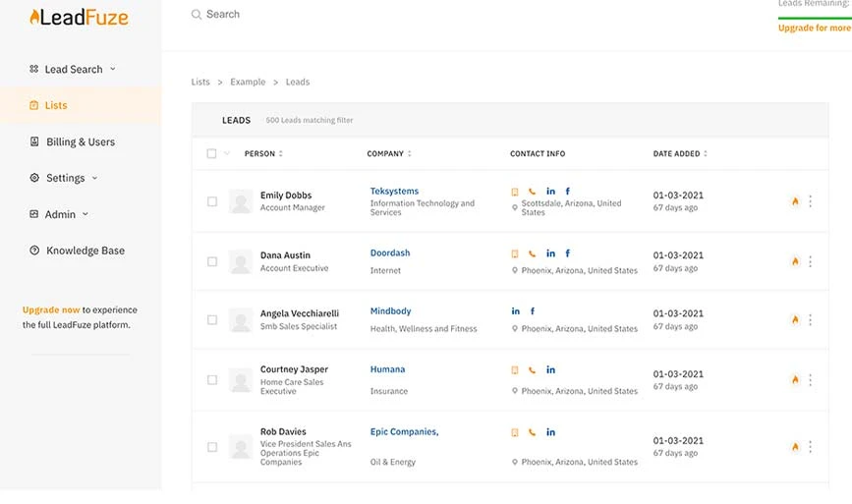Tick the checkbox for Emily Dobbs
852x504 pixels.
(x=212, y=201)
